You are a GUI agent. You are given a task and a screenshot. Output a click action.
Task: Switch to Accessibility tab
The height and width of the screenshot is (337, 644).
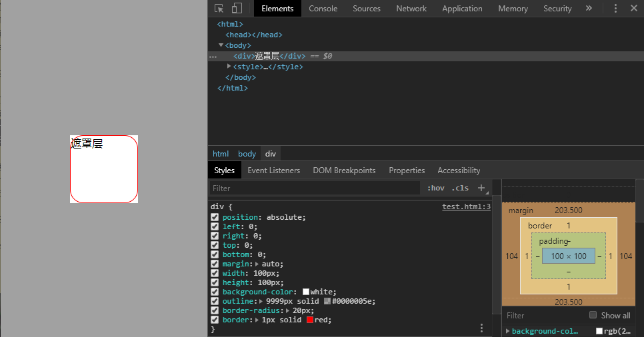tap(459, 170)
